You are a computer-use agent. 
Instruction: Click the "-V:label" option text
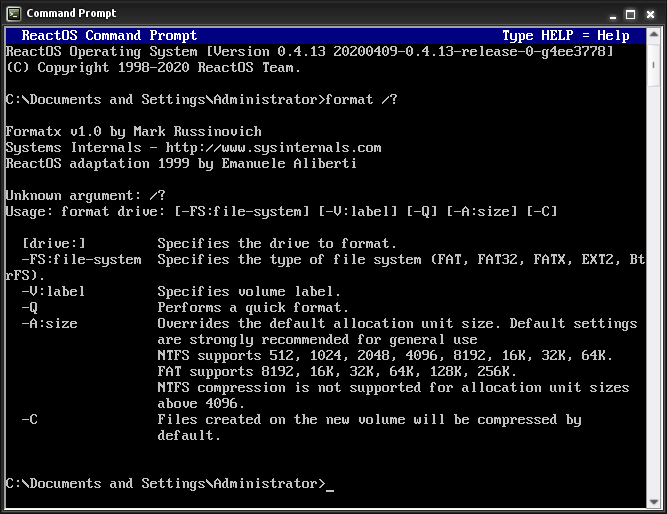pos(53,291)
